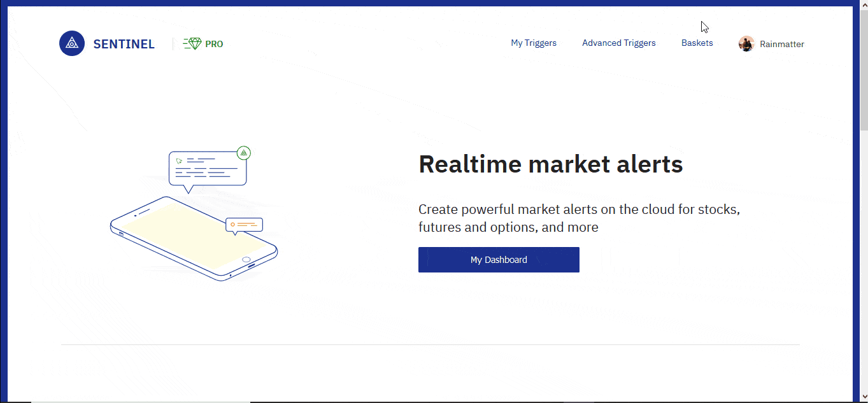
Task: Go to Baskets section
Action: 697,43
